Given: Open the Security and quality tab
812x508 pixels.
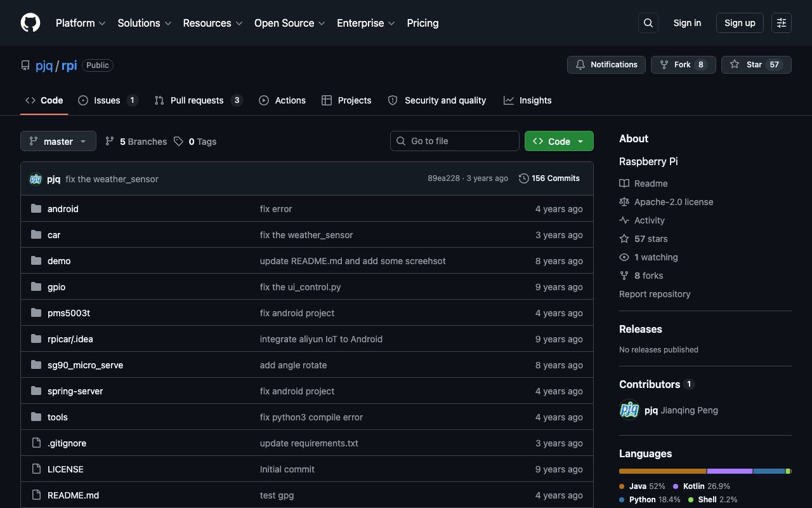Looking at the screenshot, I should [437, 100].
